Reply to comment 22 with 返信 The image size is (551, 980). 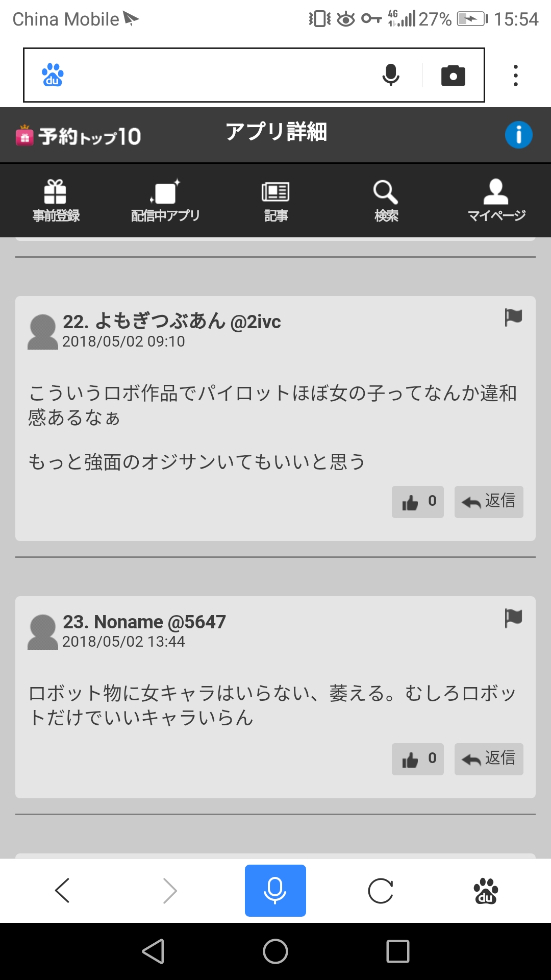[x=489, y=502]
